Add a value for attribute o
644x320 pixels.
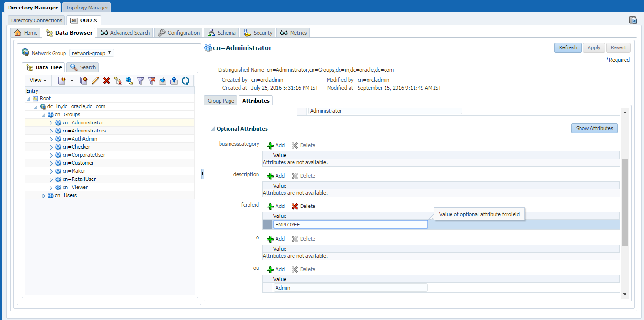[276, 239]
